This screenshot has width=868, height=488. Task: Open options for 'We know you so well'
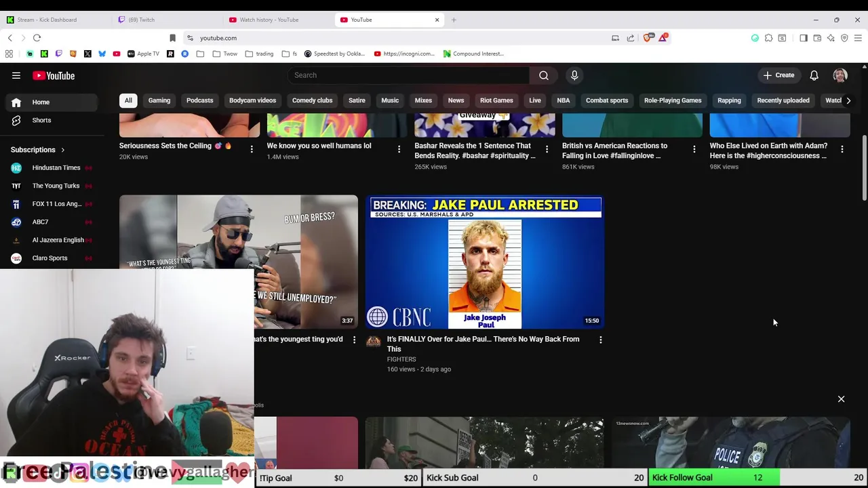399,149
